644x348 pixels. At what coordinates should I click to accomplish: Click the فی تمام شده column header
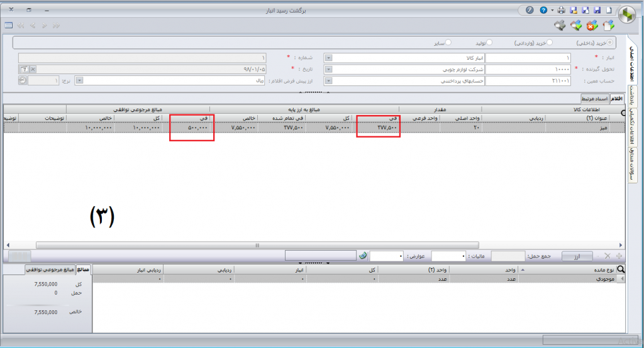[x=282, y=118]
